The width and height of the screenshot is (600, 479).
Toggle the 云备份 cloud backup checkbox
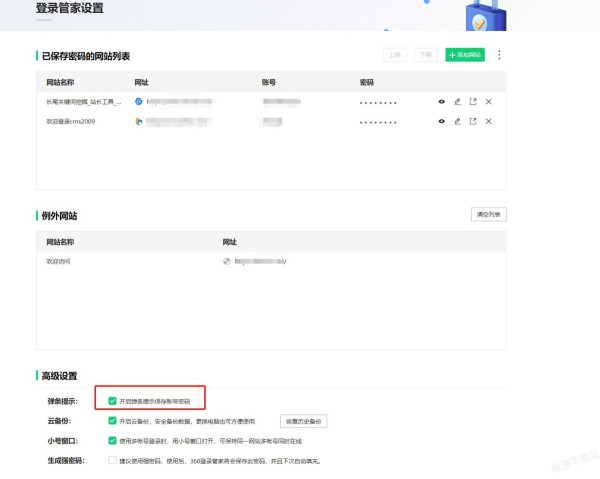pos(112,421)
